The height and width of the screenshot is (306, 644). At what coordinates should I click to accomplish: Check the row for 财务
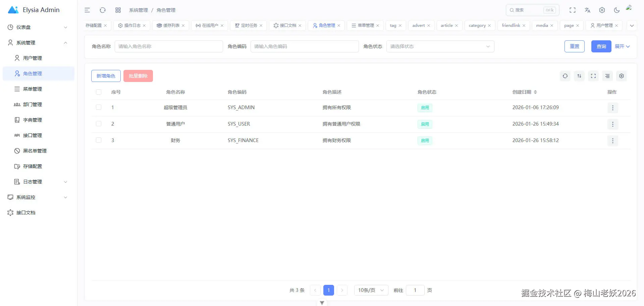(x=99, y=140)
